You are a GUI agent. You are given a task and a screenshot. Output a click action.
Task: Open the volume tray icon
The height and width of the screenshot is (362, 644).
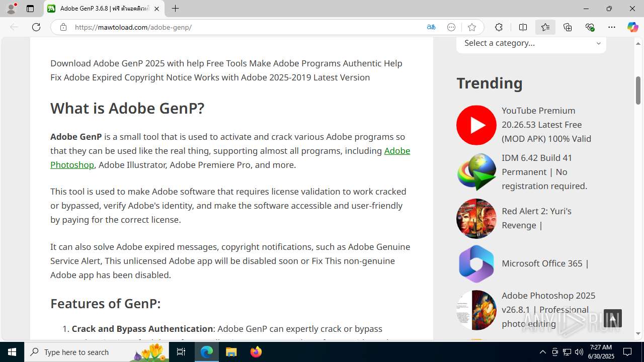pos(579,352)
